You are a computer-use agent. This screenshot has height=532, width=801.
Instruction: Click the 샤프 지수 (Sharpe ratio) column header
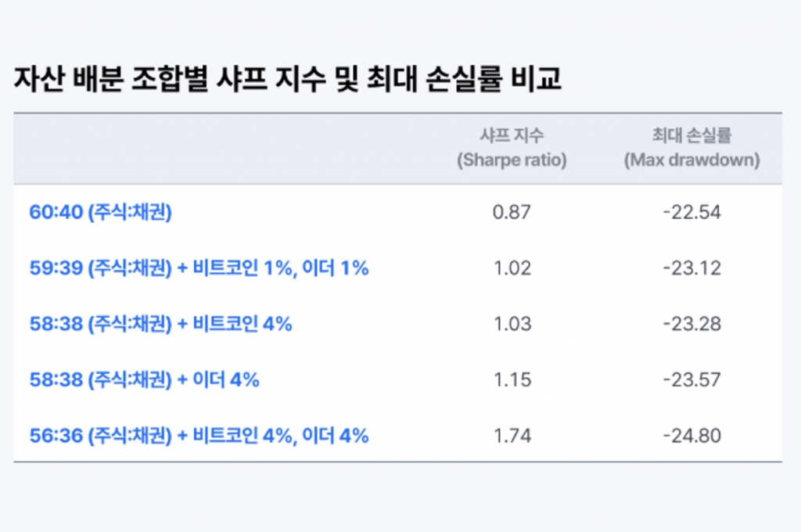(512, 148)
